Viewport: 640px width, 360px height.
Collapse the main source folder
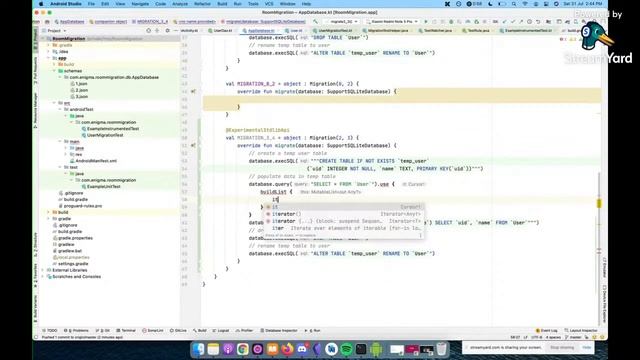click(60, 142)
